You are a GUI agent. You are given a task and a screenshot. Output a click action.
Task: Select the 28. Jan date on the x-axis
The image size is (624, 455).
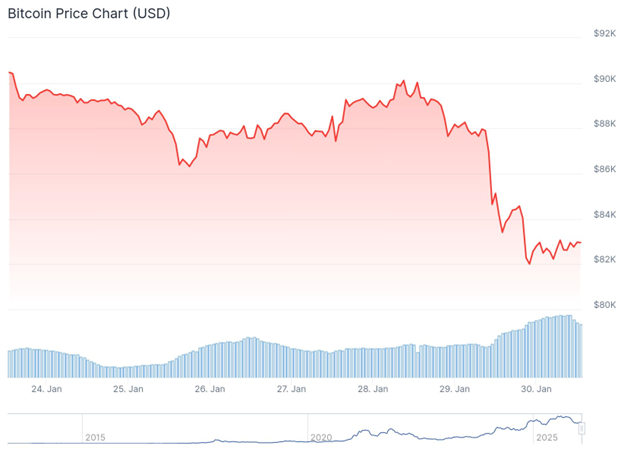point(373,389)
